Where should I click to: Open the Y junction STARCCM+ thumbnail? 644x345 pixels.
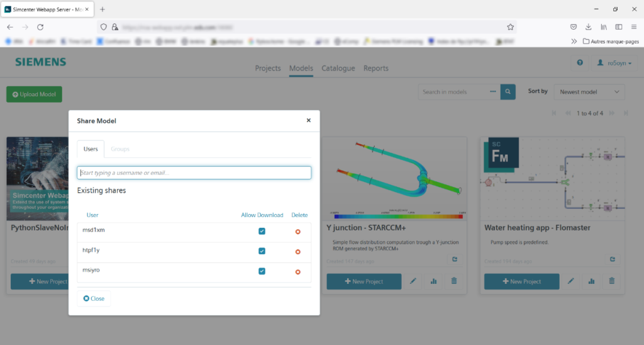point(394,179)
